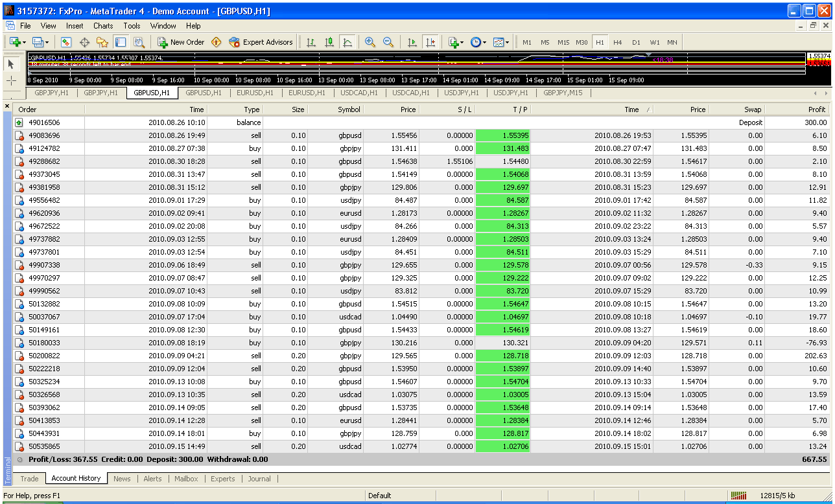Open the Strategy Tester icon

click(x=139, y=42)
